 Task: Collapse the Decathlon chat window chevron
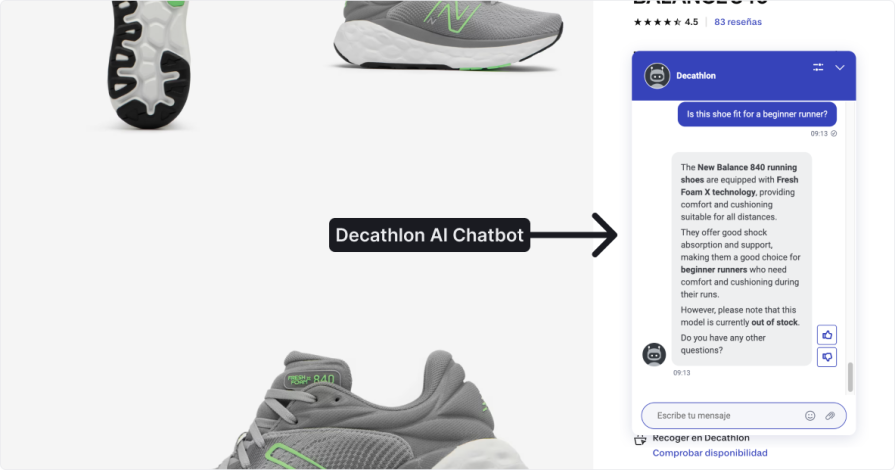(840, 67)
